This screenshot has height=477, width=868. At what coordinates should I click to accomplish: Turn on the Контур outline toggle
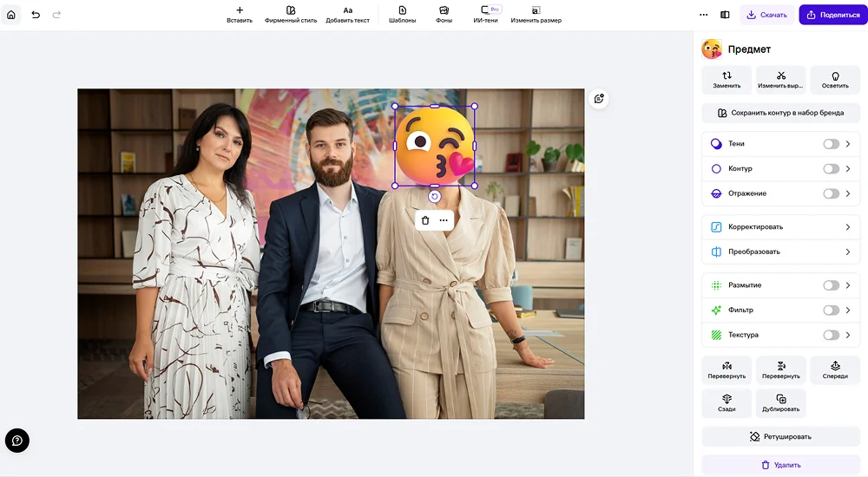tap(831, 169)
